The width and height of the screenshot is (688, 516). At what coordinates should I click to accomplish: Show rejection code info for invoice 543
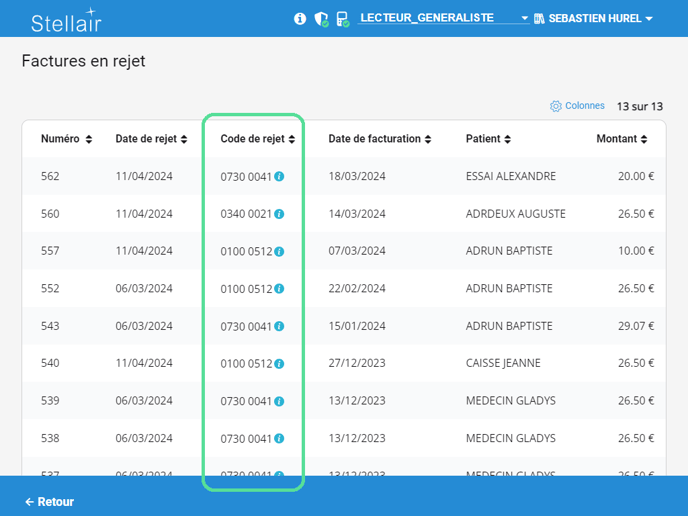click(x=279, y=327)
